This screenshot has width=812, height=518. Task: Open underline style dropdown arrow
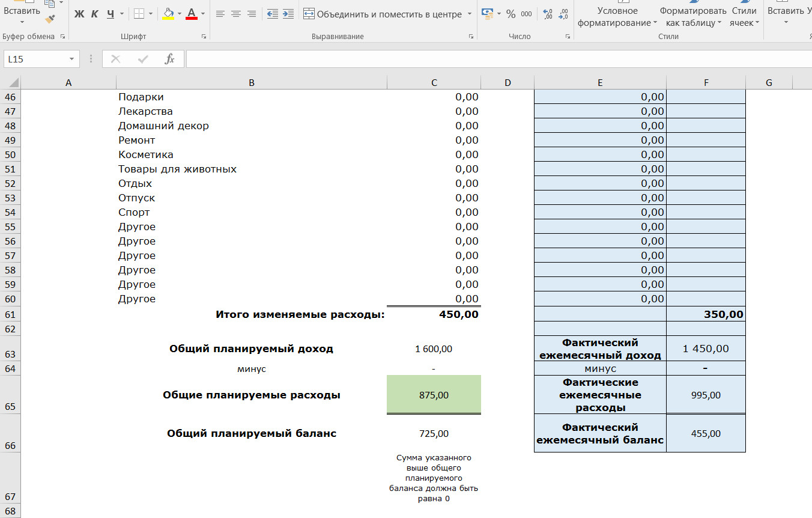[122, 14]
